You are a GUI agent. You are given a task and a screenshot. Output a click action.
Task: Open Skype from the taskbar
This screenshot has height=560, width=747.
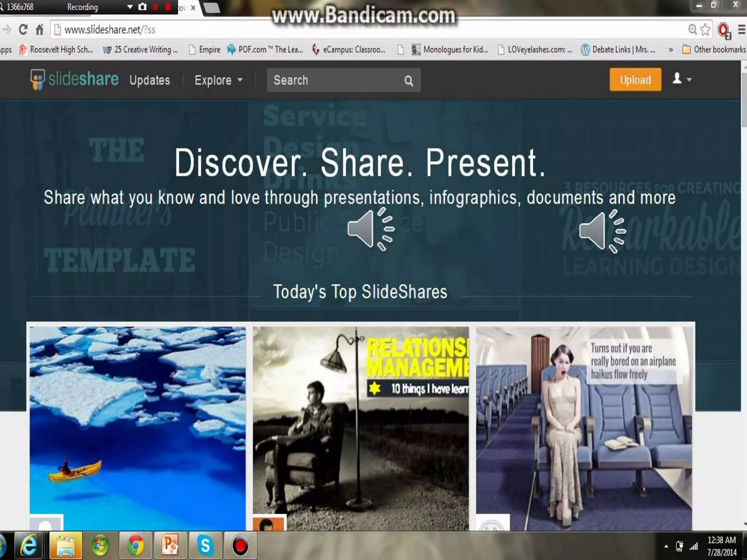(x=205, y=546)
